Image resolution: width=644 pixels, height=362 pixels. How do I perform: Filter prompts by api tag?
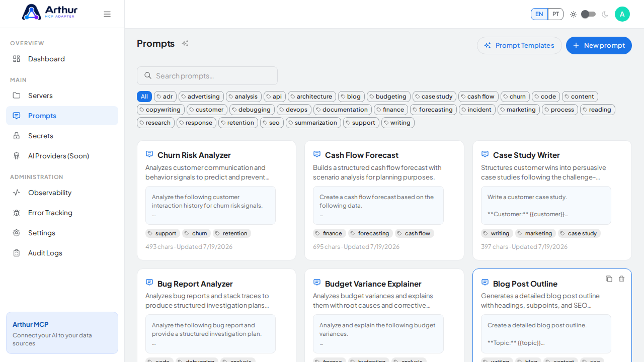pyautogui.click(x=275, y=97)
